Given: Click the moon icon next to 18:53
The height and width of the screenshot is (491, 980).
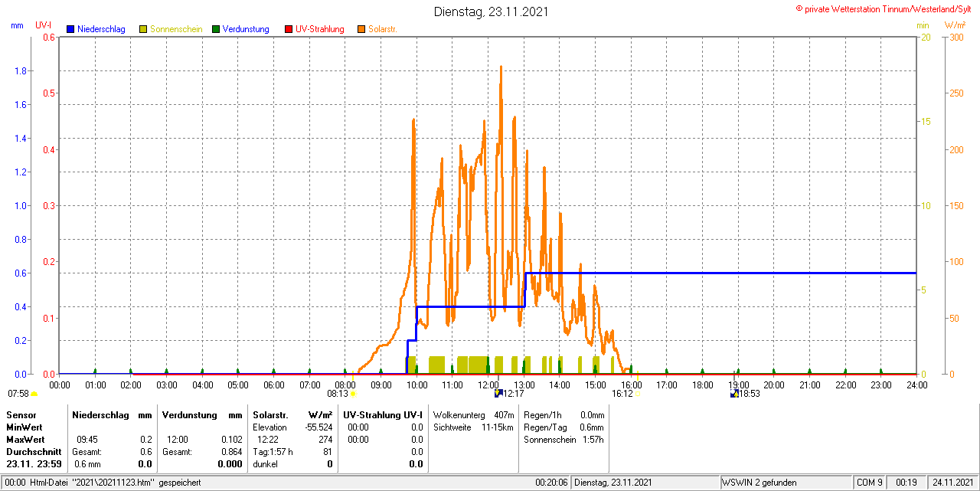Looking at the screenshot, I should tap(734, 394).
